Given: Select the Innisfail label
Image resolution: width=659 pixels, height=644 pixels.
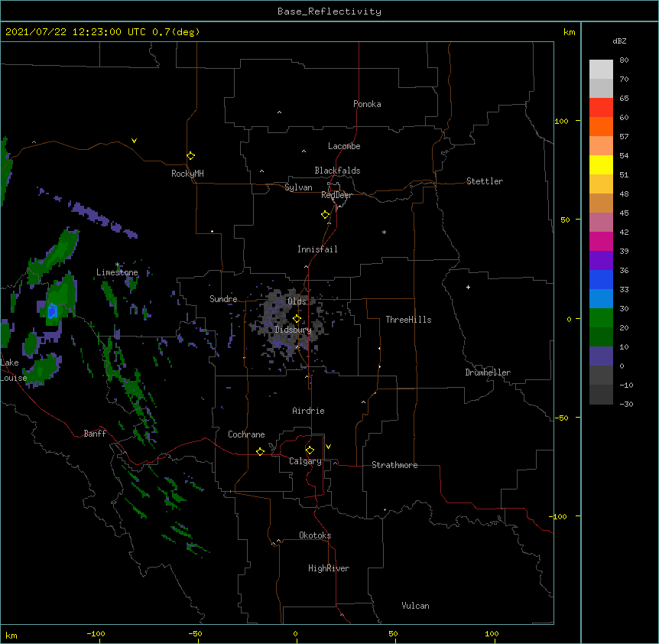Looking at the screenshot, I should pos(317,249).
